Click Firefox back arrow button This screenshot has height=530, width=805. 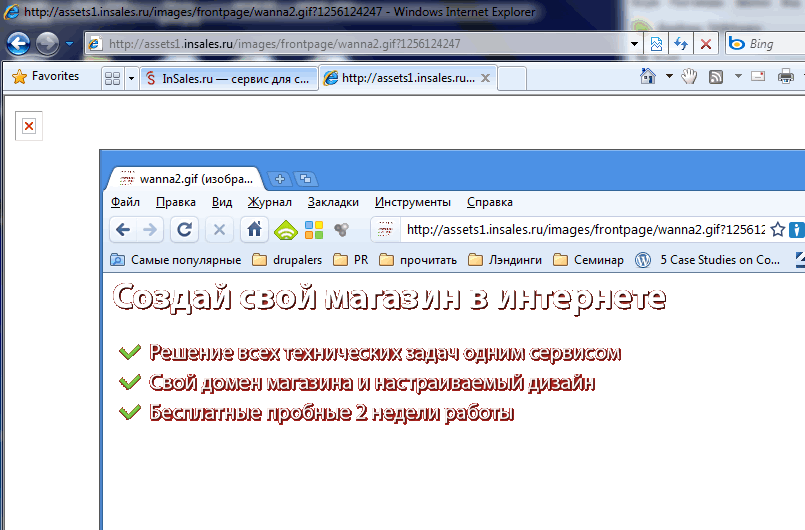123,230
